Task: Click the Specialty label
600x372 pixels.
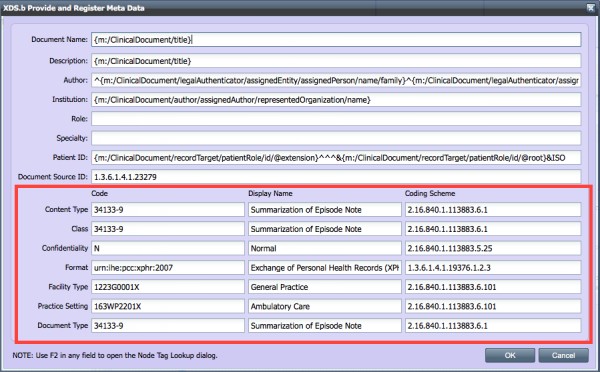Action: coord(72,138)
